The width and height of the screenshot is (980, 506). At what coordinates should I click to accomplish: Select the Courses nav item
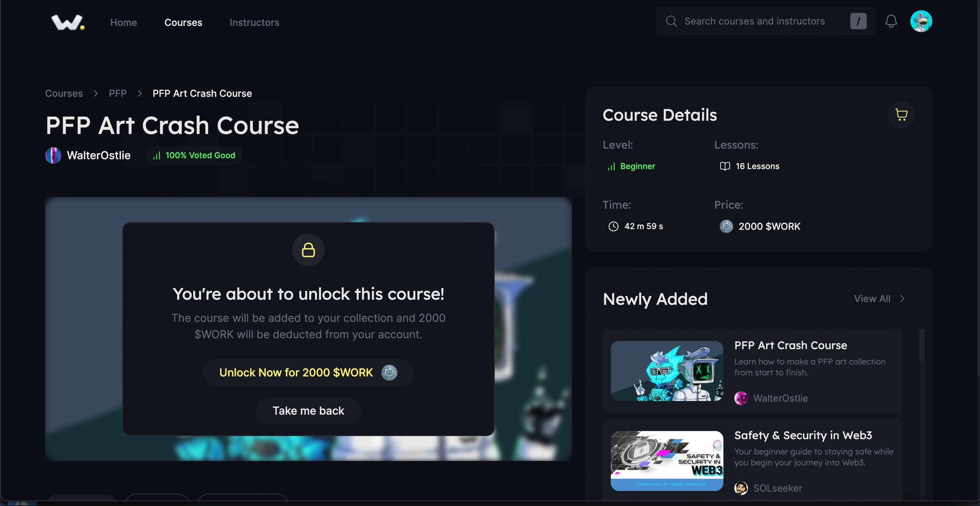pyautogui.click(x=183, y=23)
